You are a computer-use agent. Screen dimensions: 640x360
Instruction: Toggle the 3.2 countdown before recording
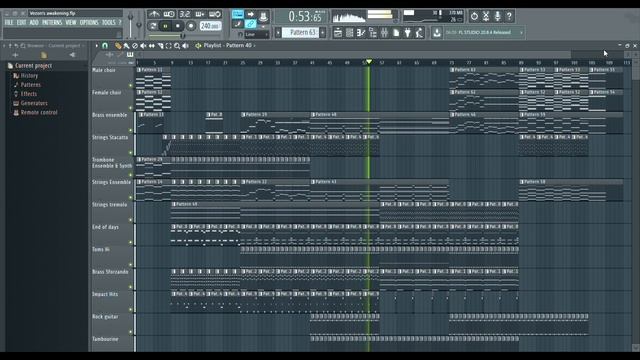(x=184, y=14)
